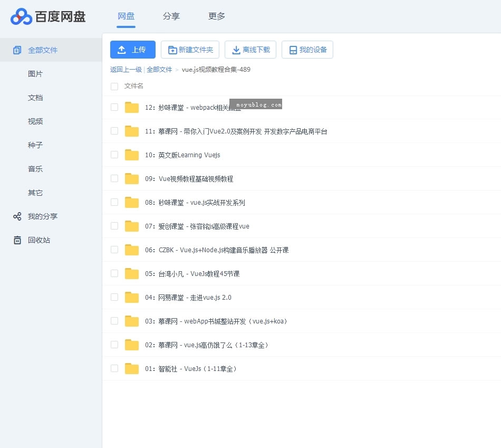Open folder name 10: 英文版Learning Vuejs

coord(182,155)
